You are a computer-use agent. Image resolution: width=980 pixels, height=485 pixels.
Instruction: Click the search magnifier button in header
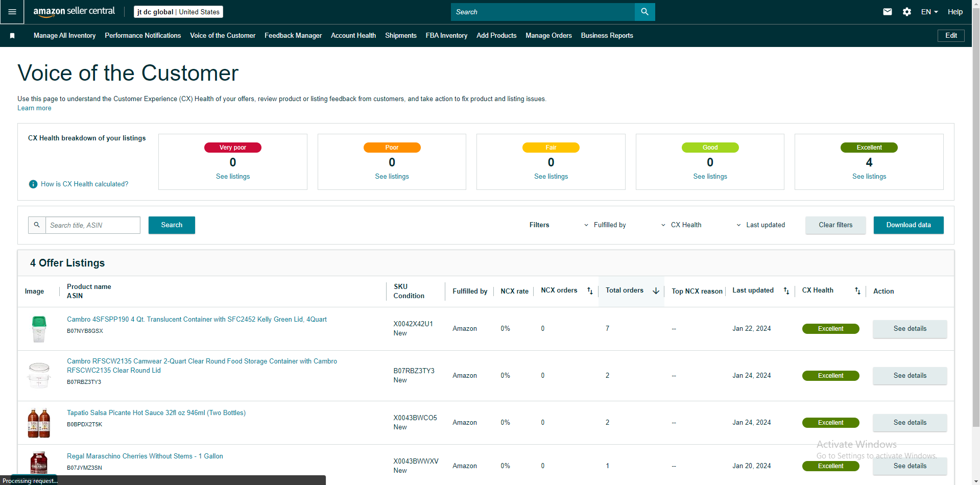(x=644, y=12)
